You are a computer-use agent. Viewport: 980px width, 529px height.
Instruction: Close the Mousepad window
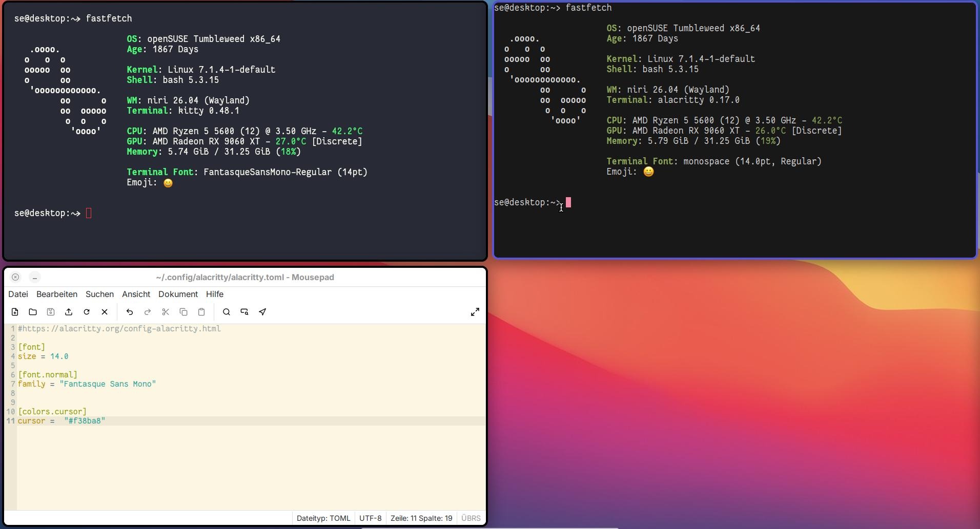click(15, 277)
